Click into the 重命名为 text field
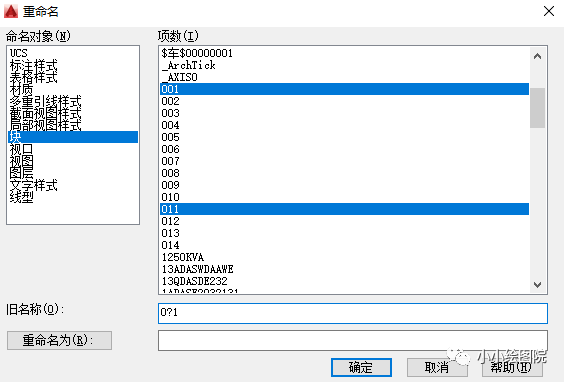This screenshot has height=382, width=564. click(353, 340)
